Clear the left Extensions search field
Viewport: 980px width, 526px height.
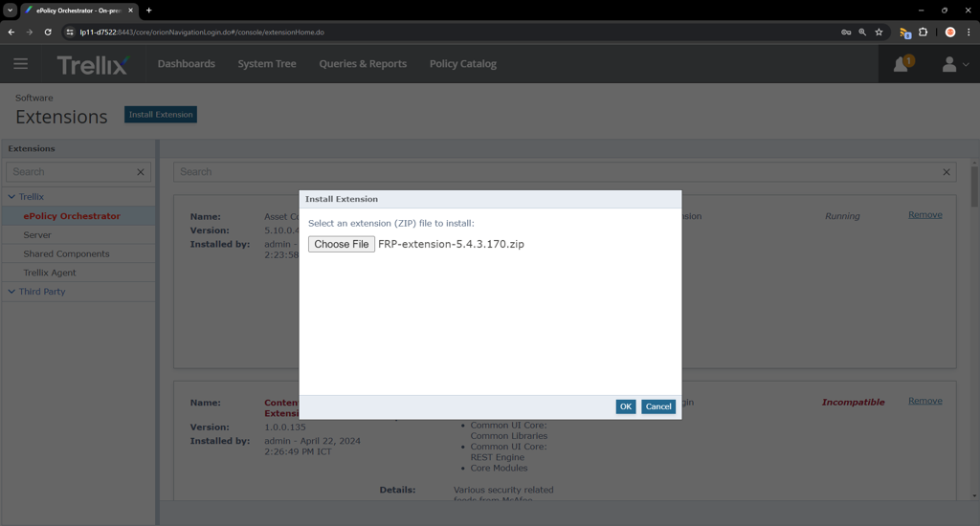141,172
